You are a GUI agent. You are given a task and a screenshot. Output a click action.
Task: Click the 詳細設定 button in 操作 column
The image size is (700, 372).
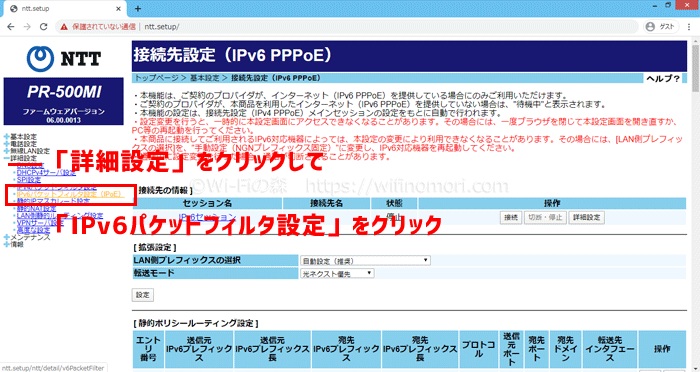[587, 218]
